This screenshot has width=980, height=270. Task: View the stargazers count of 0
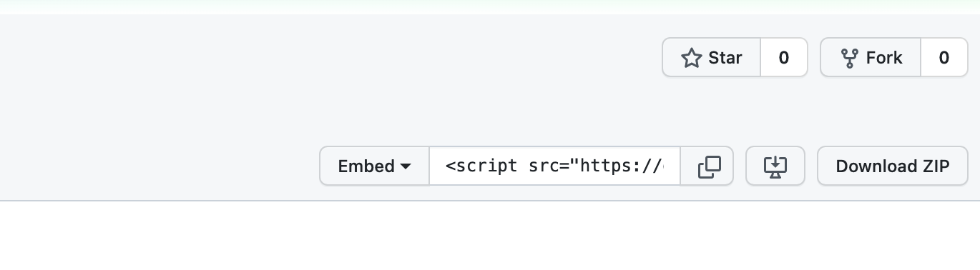click(x=784, y=57)
